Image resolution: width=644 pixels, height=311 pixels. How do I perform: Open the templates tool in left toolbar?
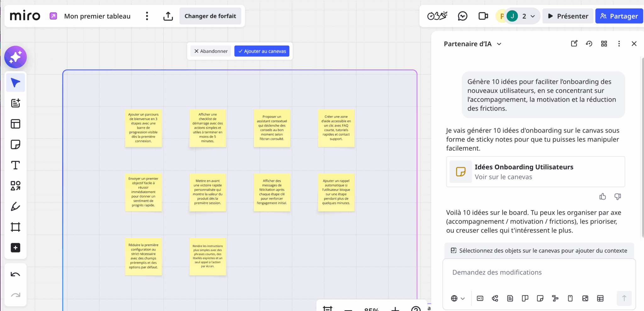(15, 124)
